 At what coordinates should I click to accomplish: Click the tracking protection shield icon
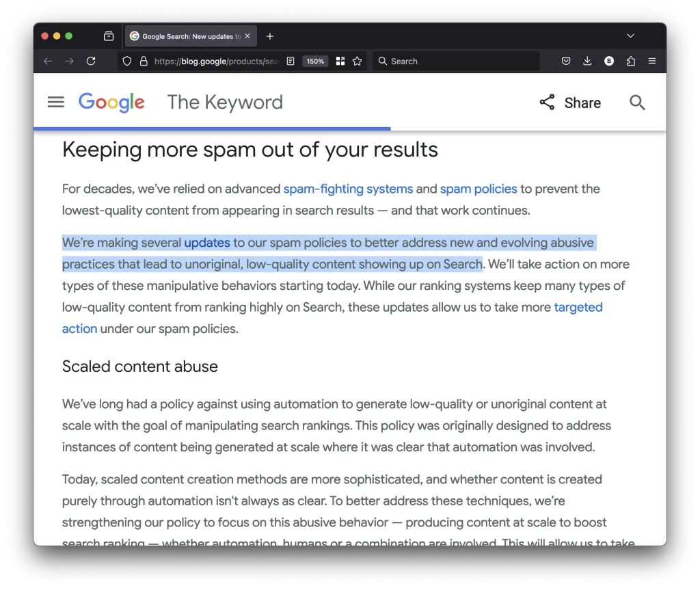127,62
